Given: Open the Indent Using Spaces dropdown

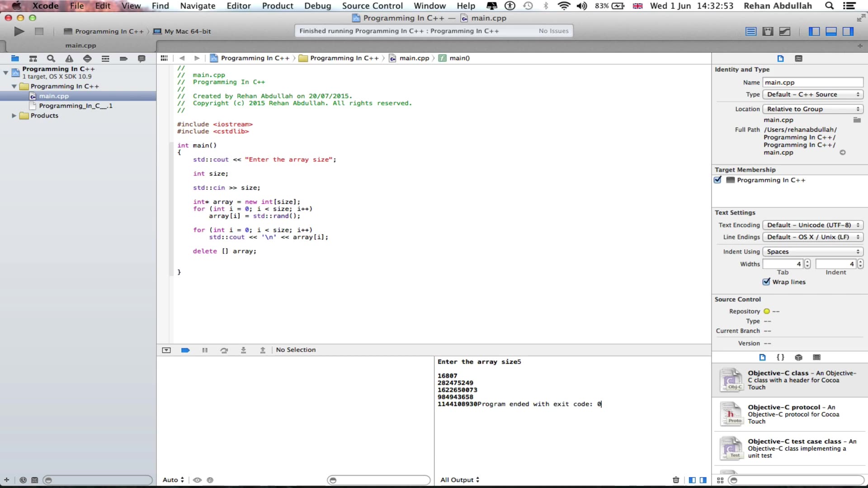Looking at the screenshot, I should click(812, 252).
